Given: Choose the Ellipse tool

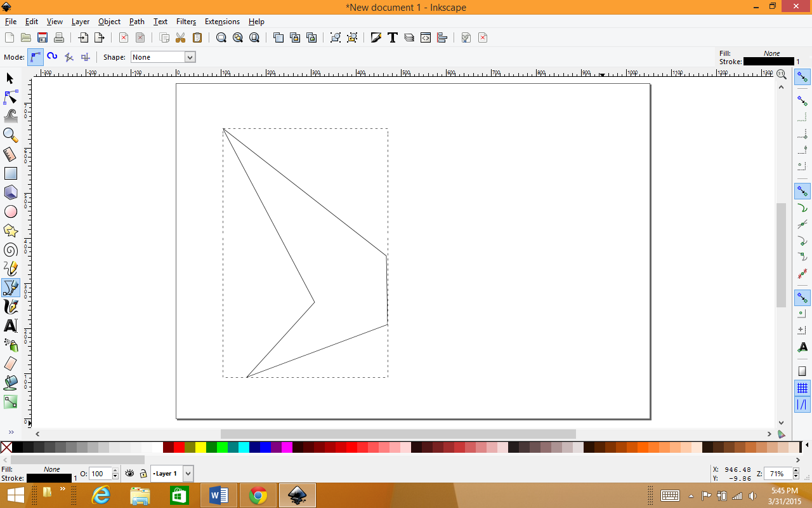Looking at the screenshot, I should tap(10, 211).
